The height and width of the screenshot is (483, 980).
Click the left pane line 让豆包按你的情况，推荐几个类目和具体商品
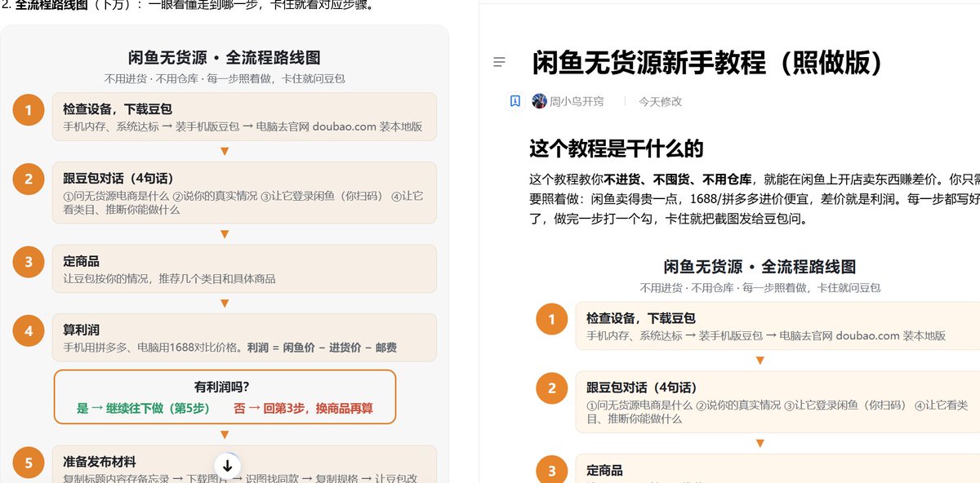[x=169, y=278]
